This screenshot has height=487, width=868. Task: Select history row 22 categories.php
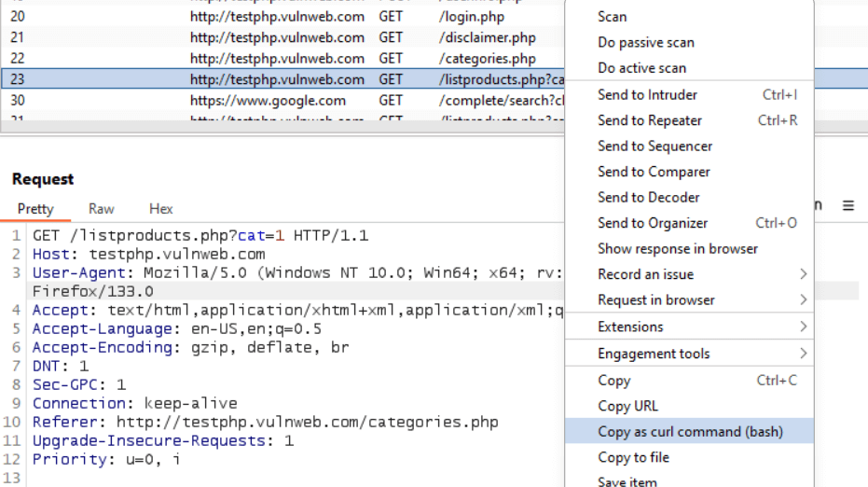tap(282, 58)
